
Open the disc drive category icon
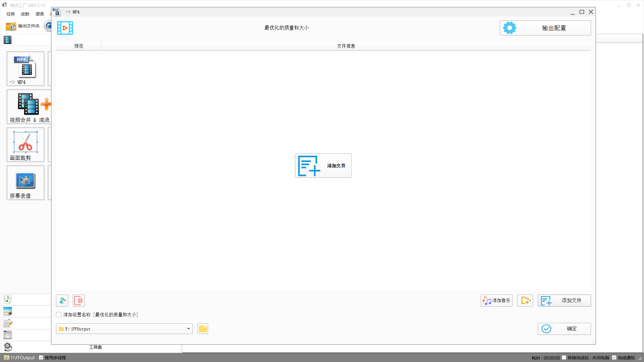[x=8, y=335]
